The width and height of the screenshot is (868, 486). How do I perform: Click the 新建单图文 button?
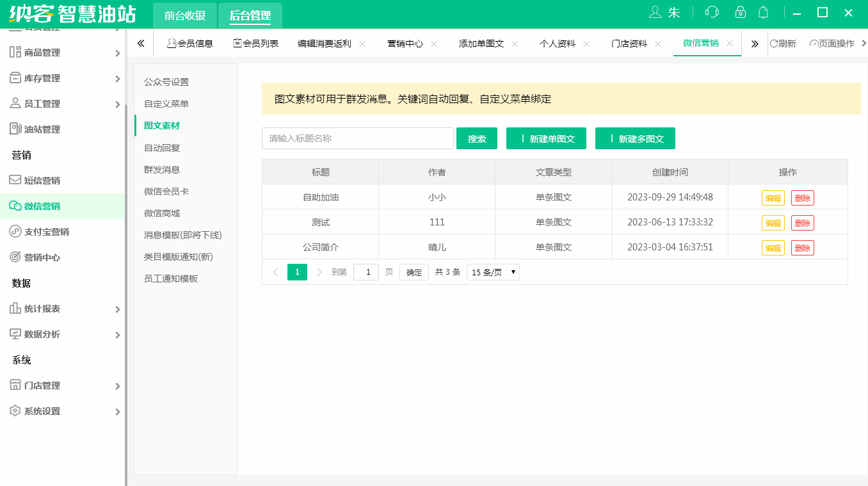click(546, 138)
